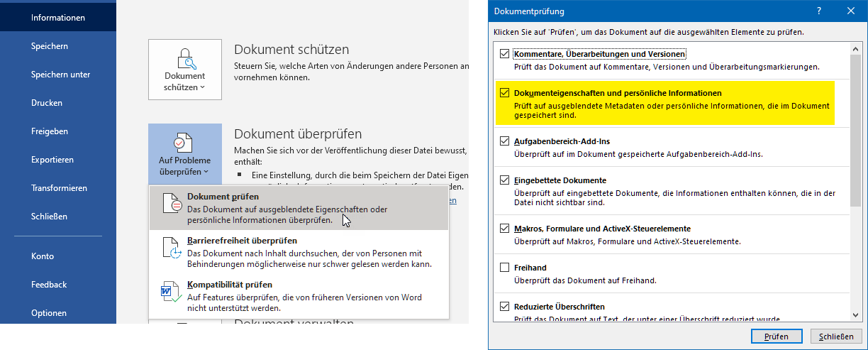Choose Kompatibilität prüfen menu entry

click(299, 296)
